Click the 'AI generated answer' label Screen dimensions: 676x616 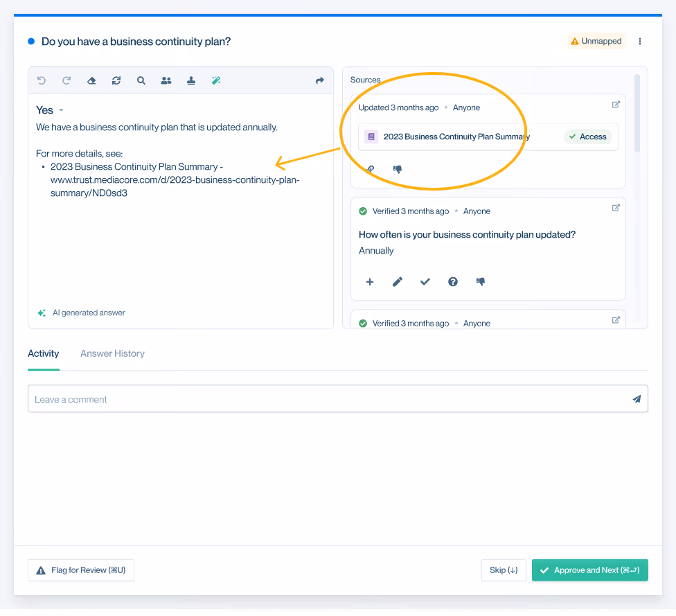[89, 313]
